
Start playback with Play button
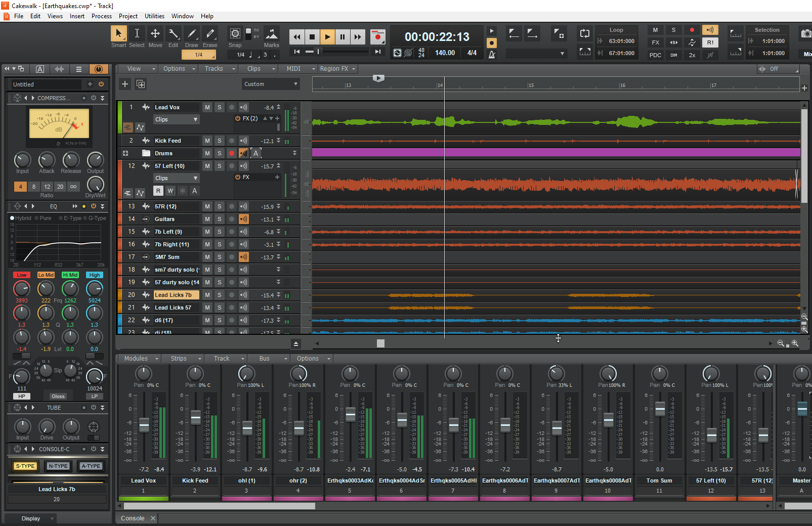[x=327, y=36]
